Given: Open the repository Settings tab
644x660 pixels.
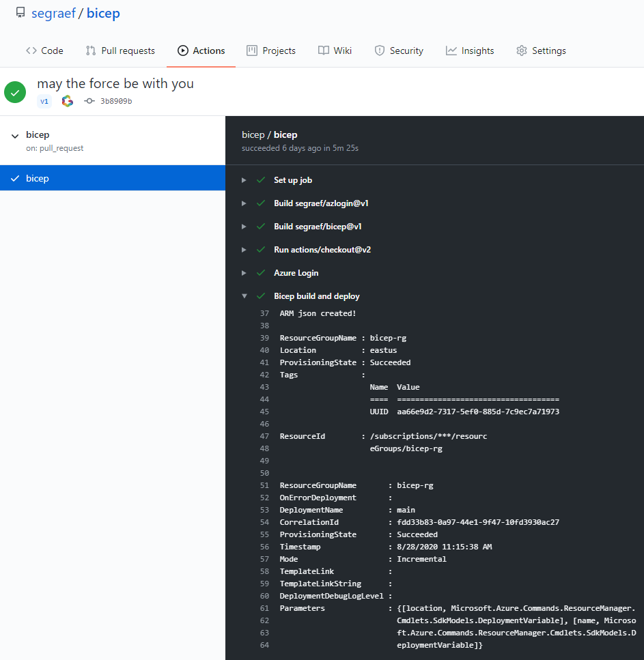Looking at the screenshot, I should tap(541, 51).
